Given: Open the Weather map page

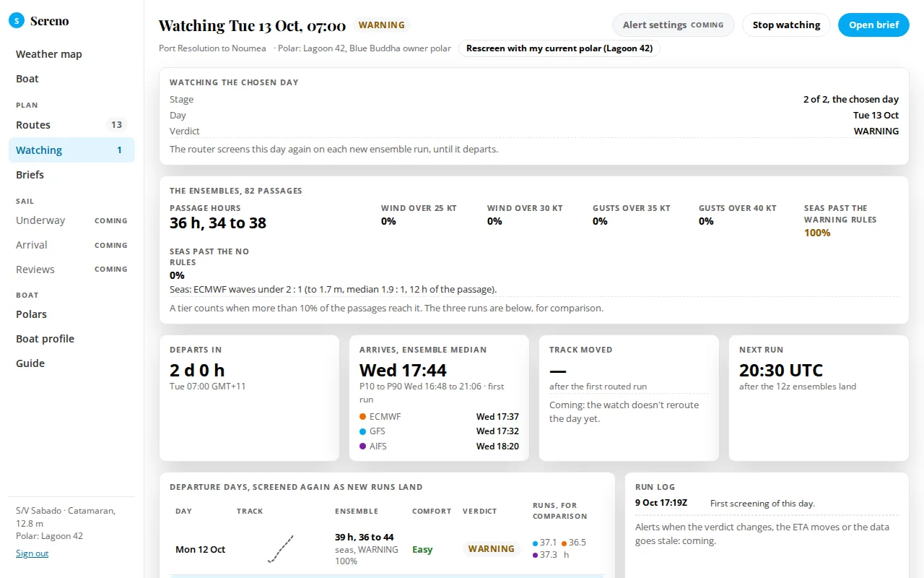Looking at the screenshot, I should 71,54.
